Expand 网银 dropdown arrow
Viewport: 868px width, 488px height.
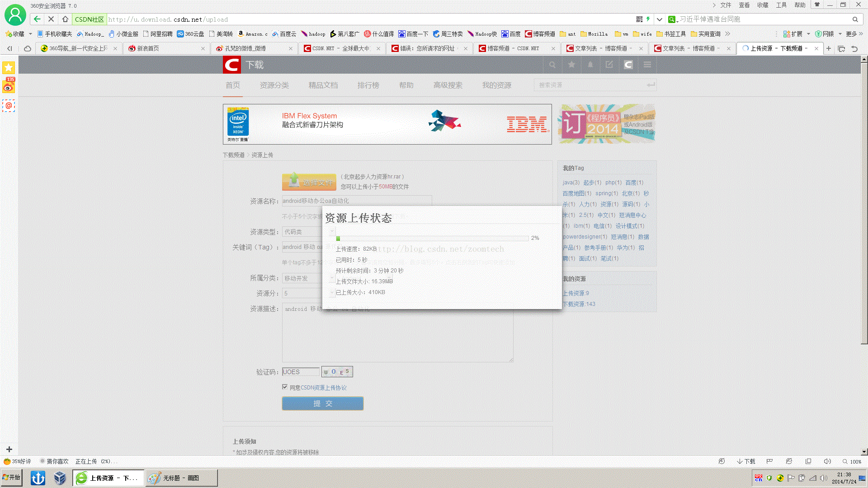(x=840, y=34)
